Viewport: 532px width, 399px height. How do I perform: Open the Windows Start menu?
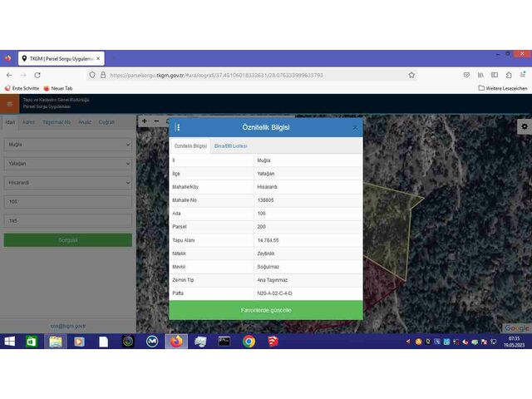(10, 341)
